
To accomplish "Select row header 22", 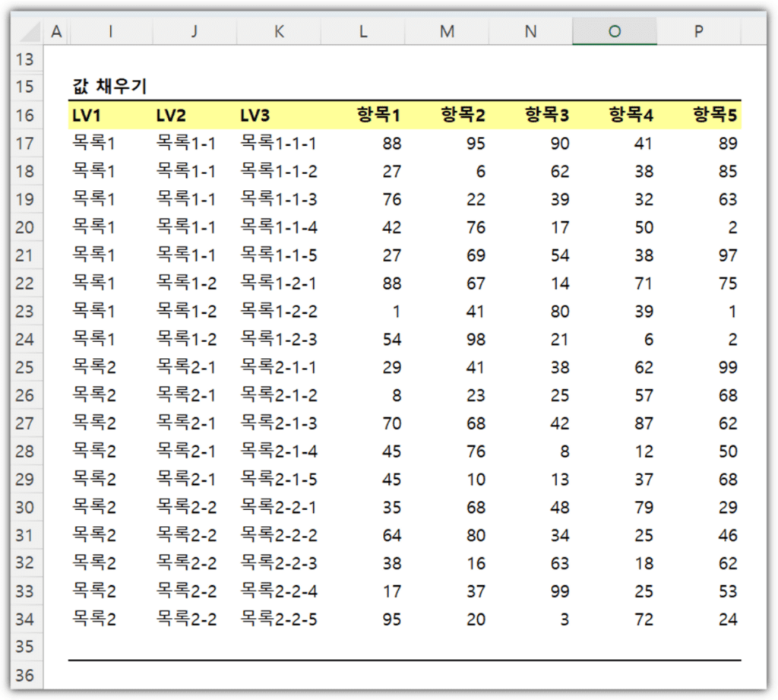I will [x=27, y=283].
